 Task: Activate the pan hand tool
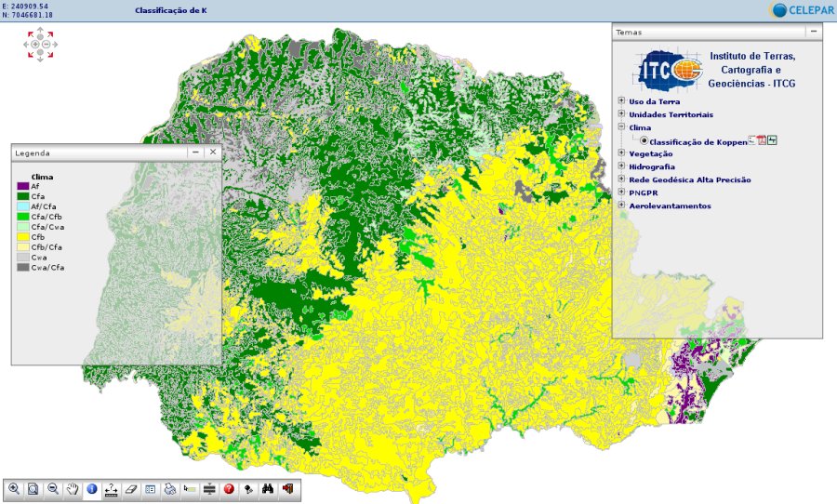pos(73,488)
